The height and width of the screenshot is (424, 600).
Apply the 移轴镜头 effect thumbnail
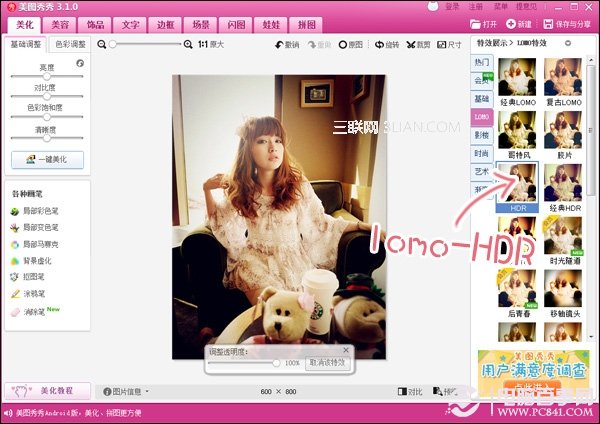click(563, 288)
